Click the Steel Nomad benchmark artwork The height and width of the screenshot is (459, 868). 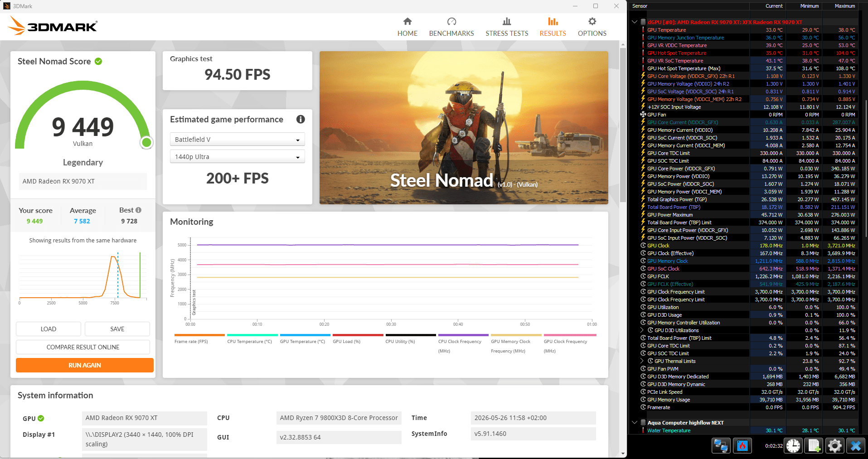464,128
